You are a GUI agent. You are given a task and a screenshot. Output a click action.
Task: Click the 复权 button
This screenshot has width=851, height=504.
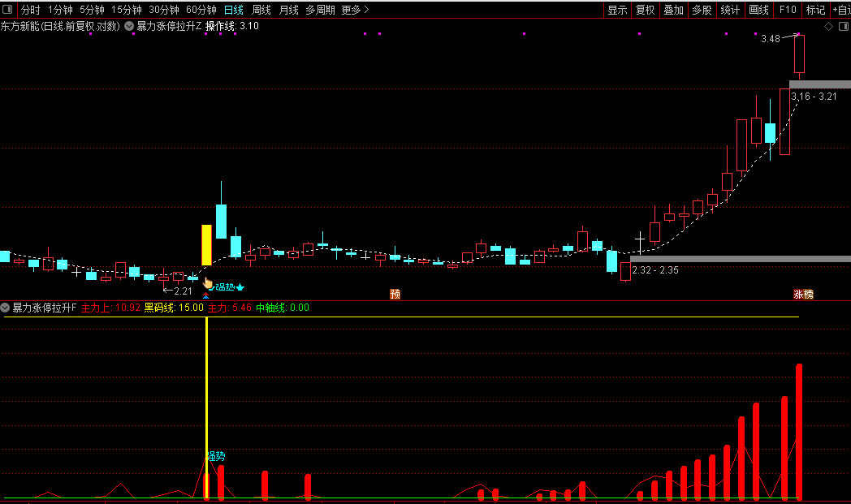(646, 10)
